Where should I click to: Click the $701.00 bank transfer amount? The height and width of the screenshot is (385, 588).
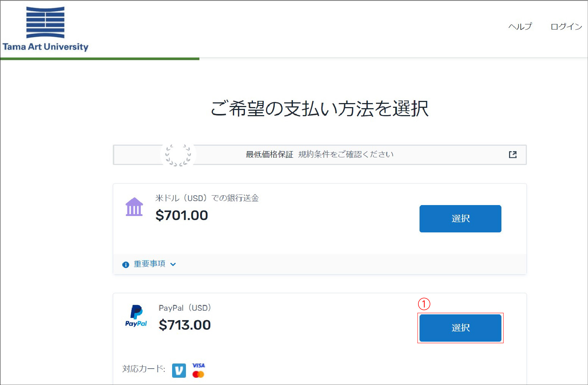click(x=182, y=215)
